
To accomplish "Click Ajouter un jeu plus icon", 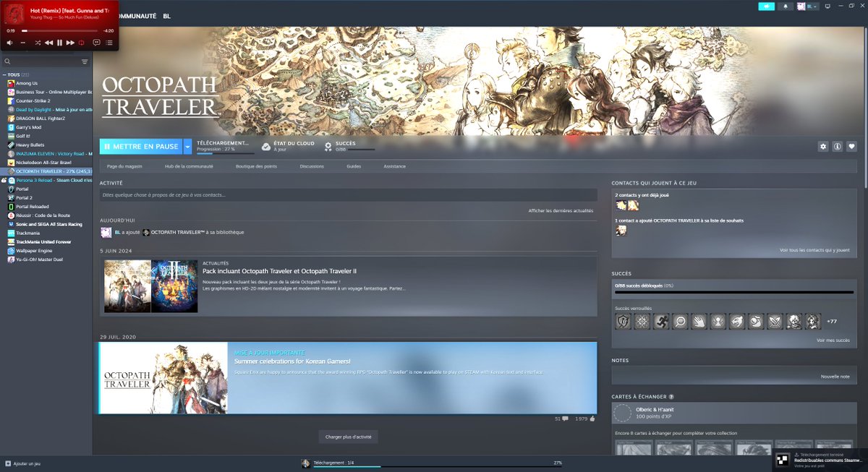I will (x=8, y=463).
